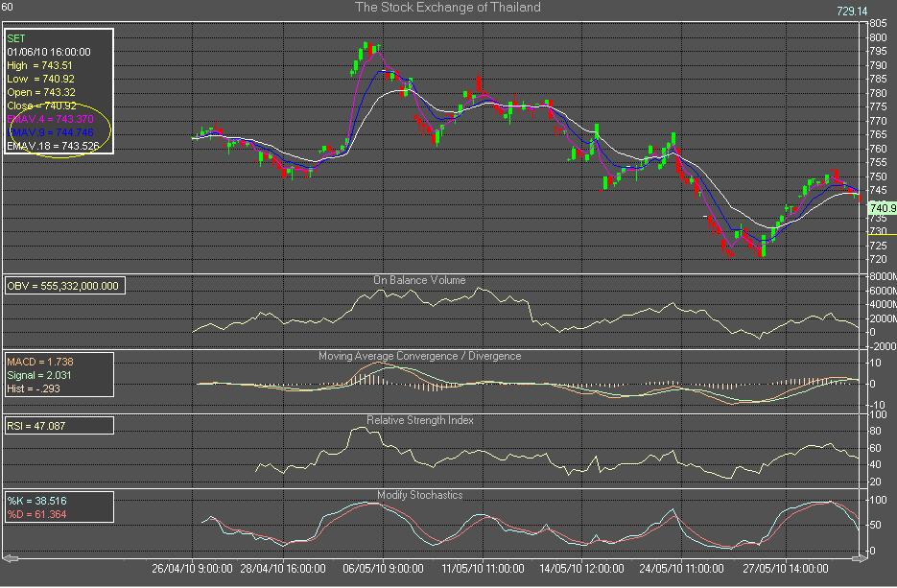This screenshot has width=897, height=588.
Task: Click the right scroll arrow below the chart
Action: coord(860,559)
